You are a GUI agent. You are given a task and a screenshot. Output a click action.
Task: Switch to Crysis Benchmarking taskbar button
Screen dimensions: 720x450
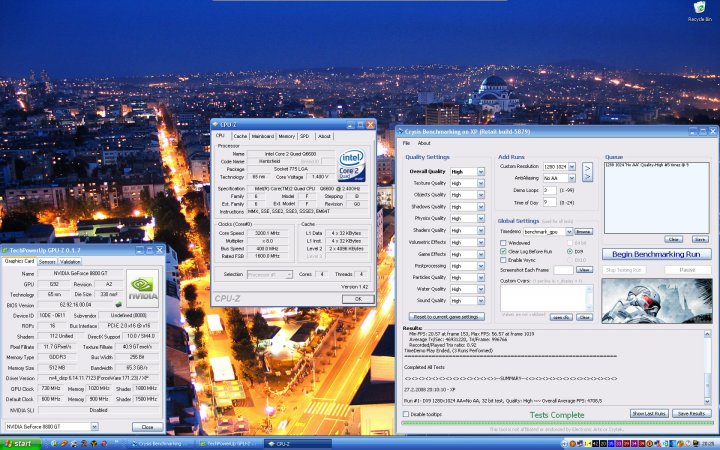[x=161, y=444]
